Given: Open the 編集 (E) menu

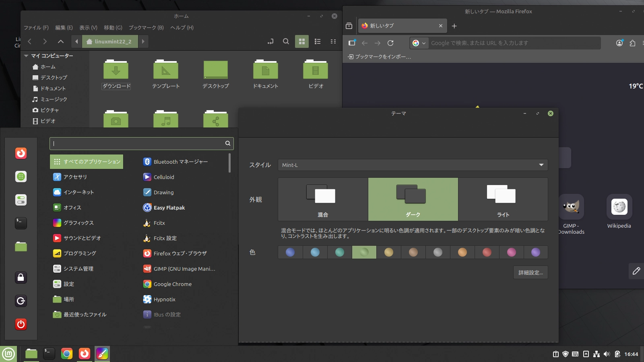Looking at the screenshot, I should click(x=64, y=28).
